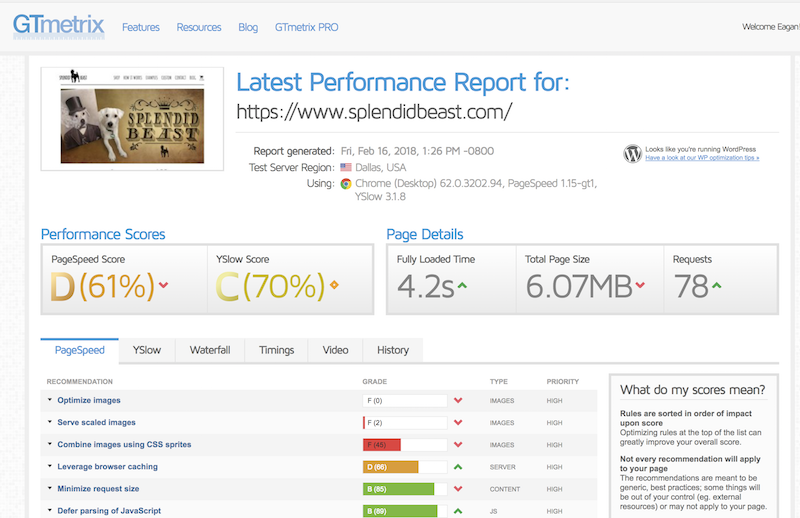Open the History tab
Image resolution: width=800 pixels, height=518 pixels.
click(x=393, y=351)
